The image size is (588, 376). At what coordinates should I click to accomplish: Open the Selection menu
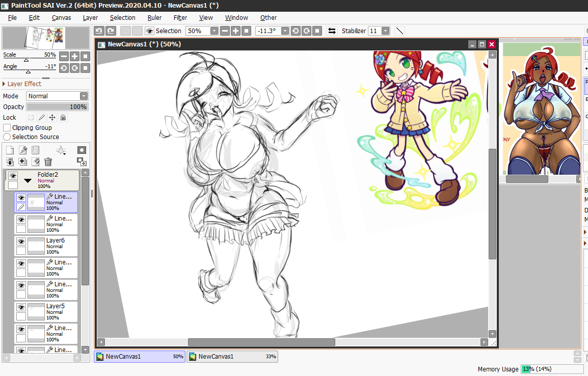(123, 18)
